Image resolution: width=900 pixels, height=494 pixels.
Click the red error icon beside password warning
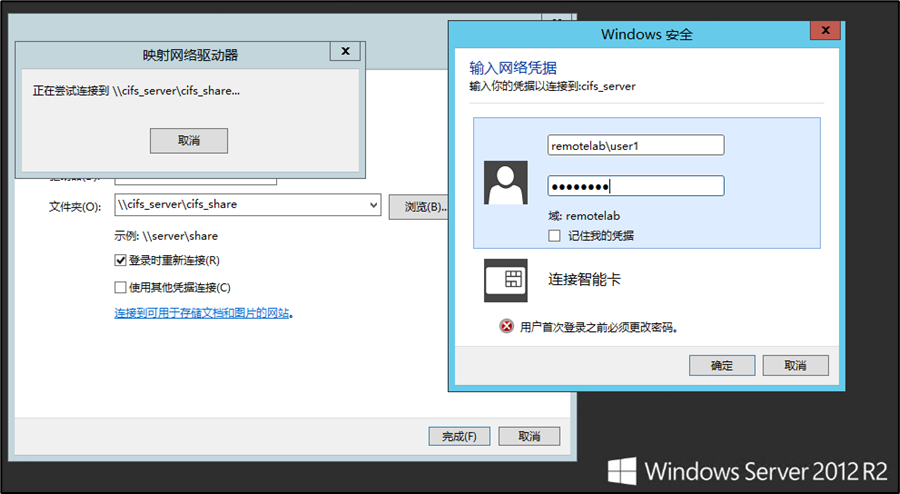(507, 327)
